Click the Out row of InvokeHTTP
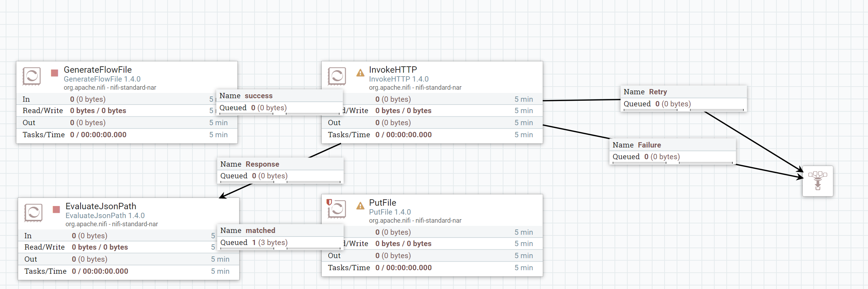 click(432, 123)
